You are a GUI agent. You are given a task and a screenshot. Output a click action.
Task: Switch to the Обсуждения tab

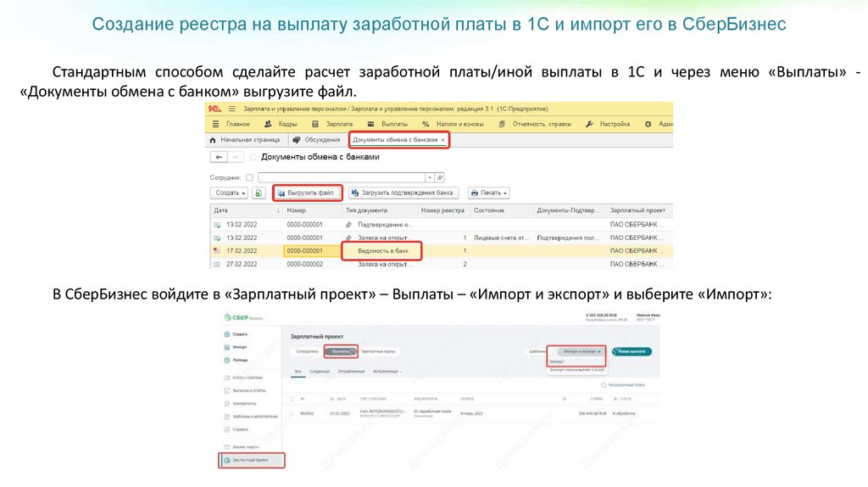pos(316,140)
